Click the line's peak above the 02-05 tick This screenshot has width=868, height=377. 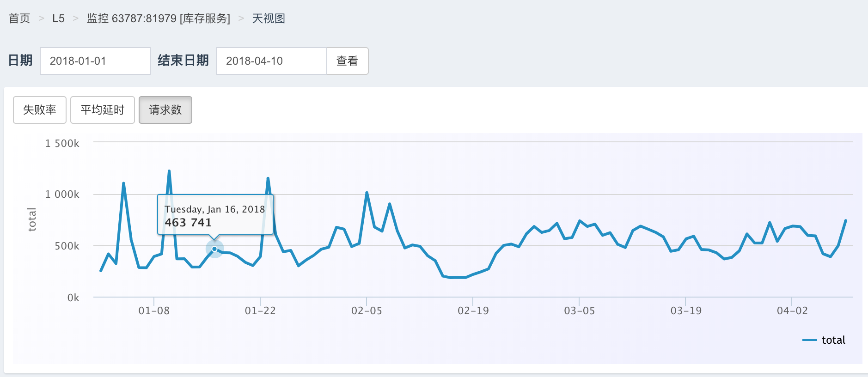367,193
